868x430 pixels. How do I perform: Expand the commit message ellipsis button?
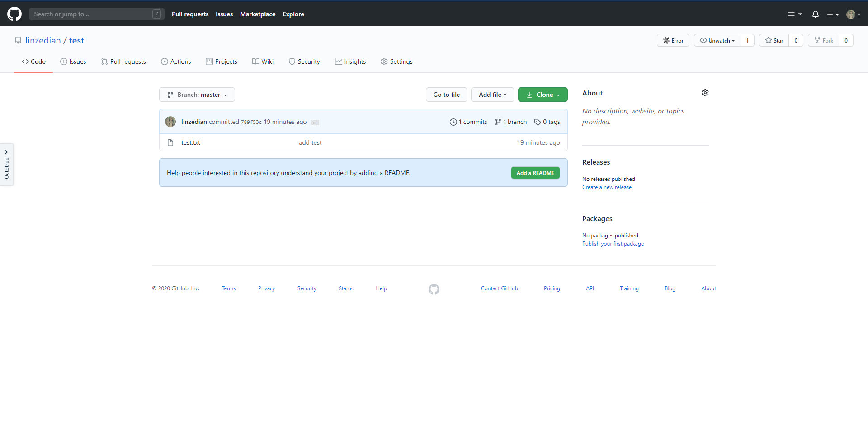315,123
